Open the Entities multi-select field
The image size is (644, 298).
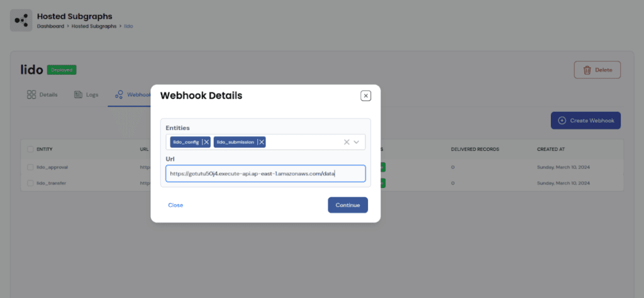point(265,142)
